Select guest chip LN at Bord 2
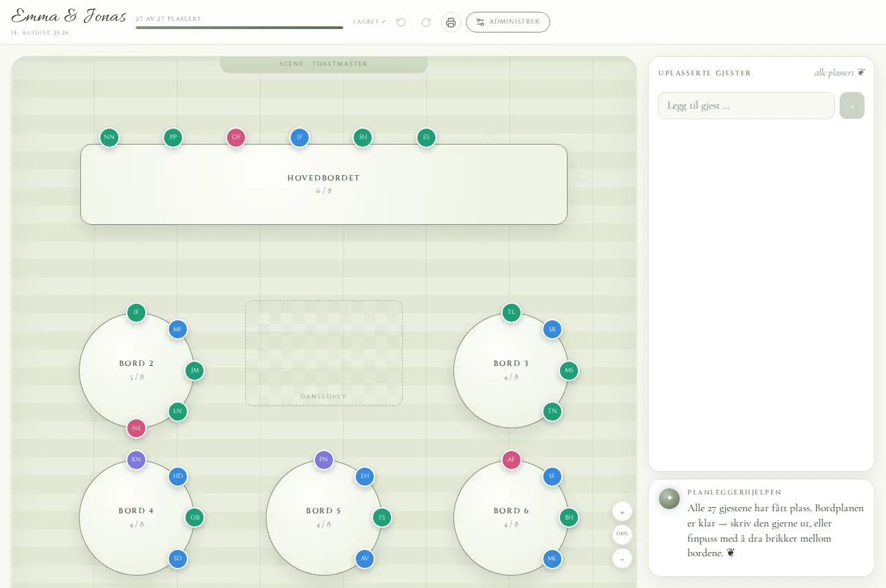The width and height of the screenshot is (886, 588). [x=178, y=412]
